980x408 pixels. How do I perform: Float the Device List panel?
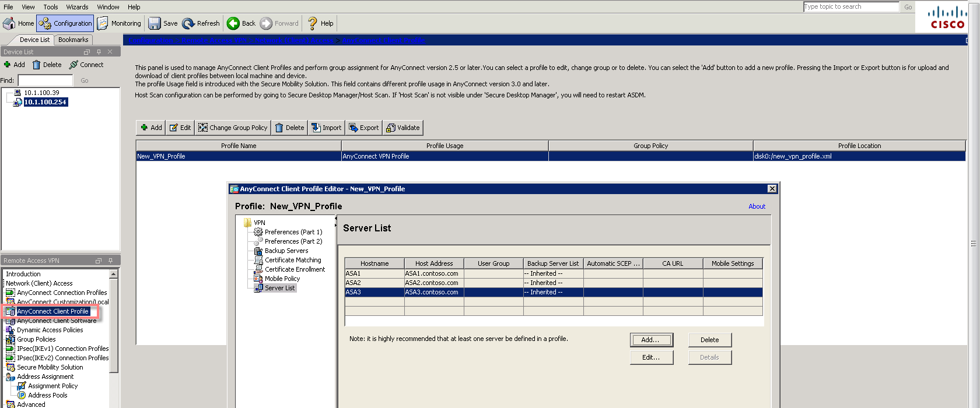(87, 52)
